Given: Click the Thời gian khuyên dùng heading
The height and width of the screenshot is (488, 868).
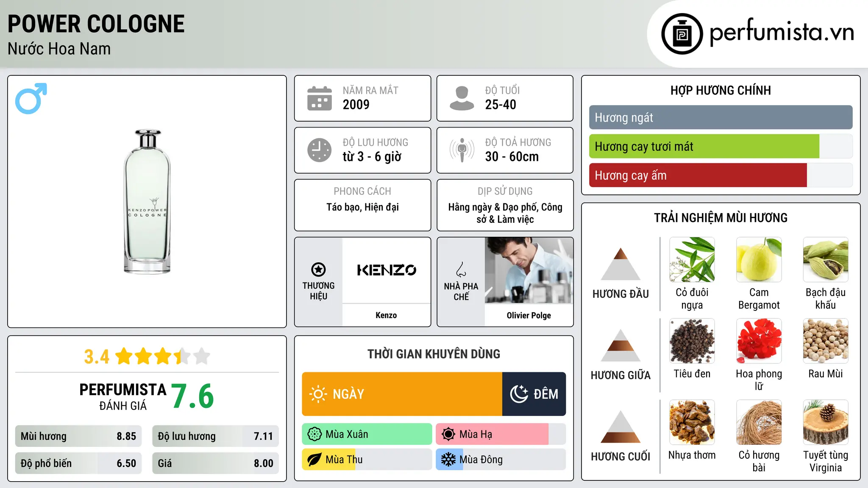Looking at the screenshot, I should coord(434,354).
